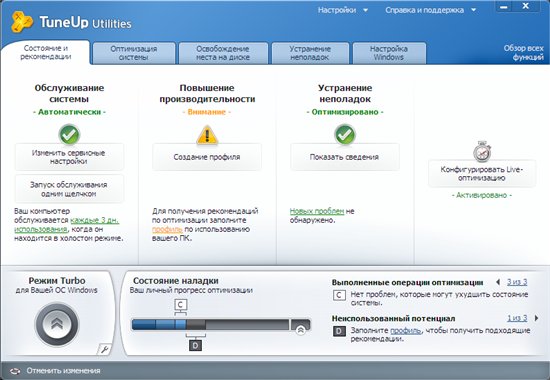Open профиль link in unused potential
This screenshot has height=380, width=550.
click(x=405, y=331)
